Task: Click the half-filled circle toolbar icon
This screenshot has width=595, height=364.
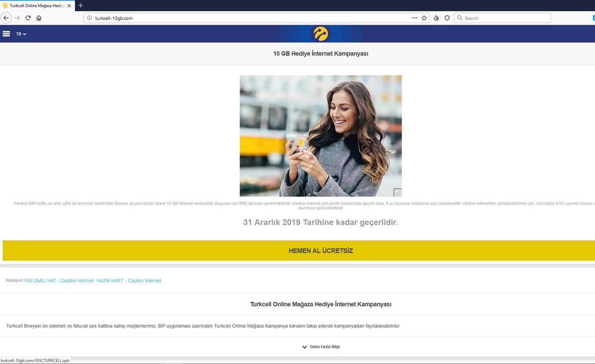Action: click(x=436, y=18)
